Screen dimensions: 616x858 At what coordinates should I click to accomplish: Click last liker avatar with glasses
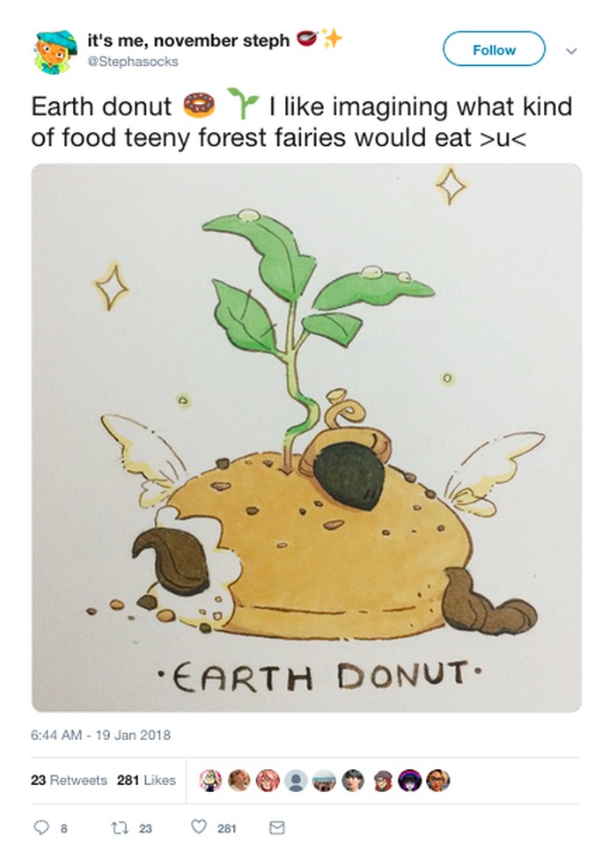[438, 781]
